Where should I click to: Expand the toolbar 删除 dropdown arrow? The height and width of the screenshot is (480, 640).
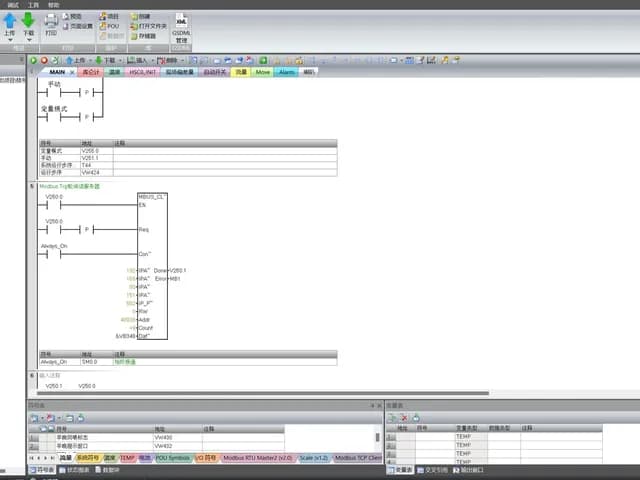pos(182,60)
